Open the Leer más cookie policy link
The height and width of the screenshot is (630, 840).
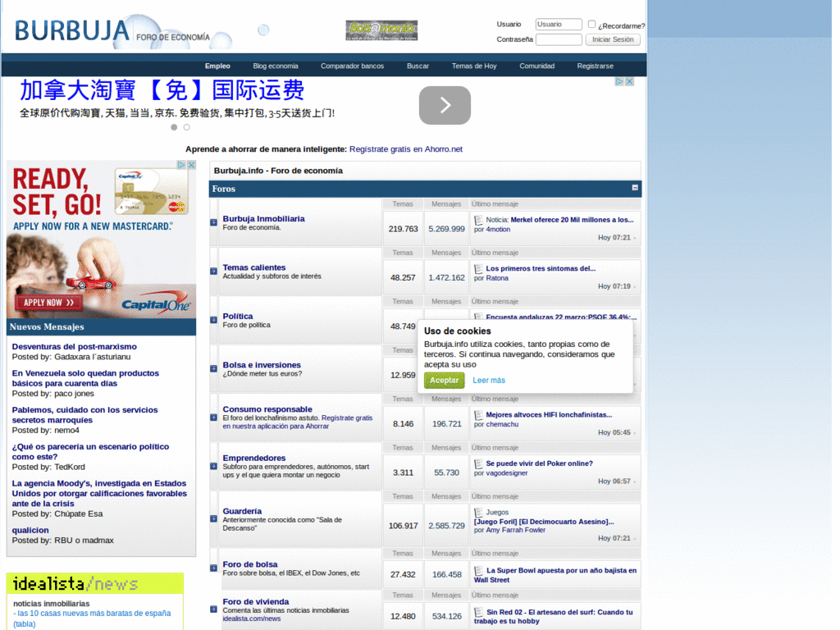(x=489, y=381)
